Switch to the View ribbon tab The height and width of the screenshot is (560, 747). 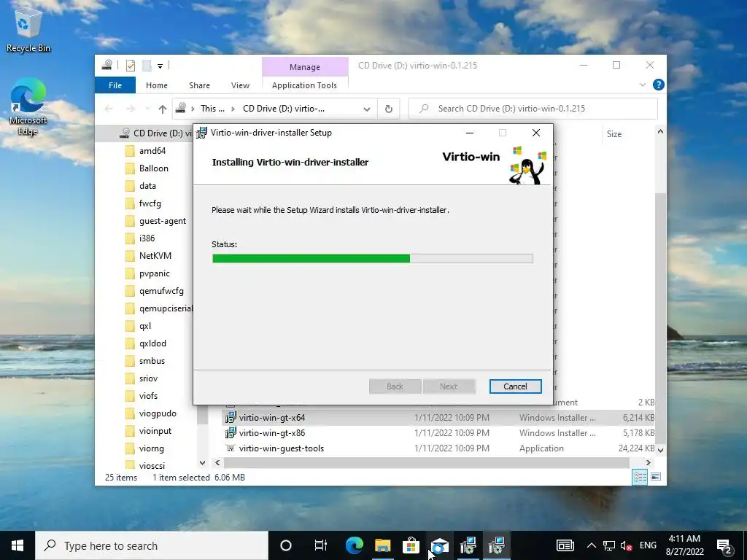coord(240,85)
